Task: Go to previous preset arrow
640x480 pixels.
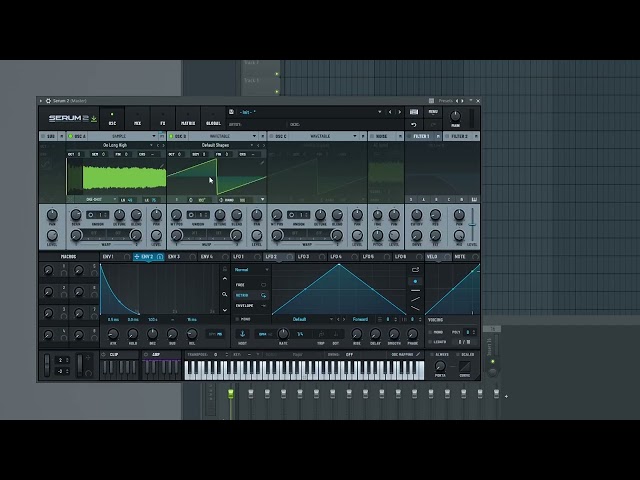Action: (390, 112)
